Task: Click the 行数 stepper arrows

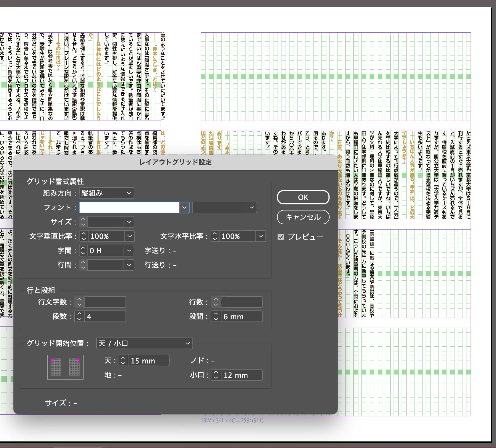Action: coord(216,302)
